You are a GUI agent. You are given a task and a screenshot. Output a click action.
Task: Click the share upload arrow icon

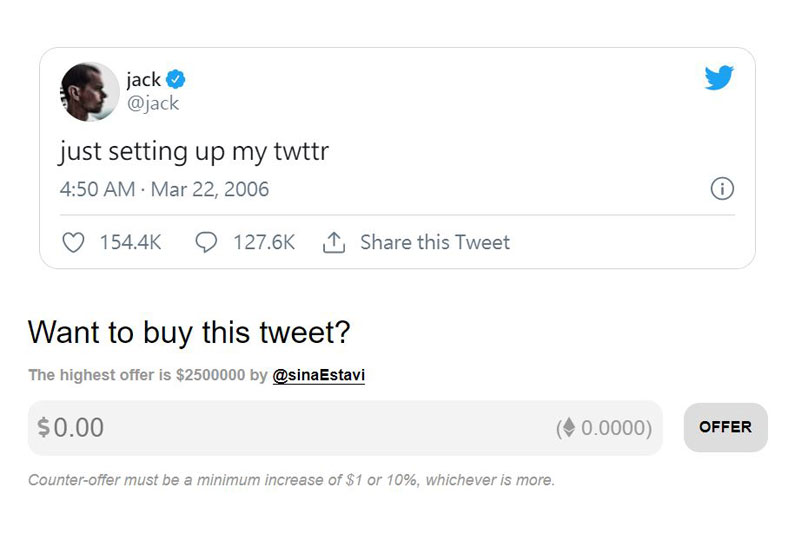[334, 242]
